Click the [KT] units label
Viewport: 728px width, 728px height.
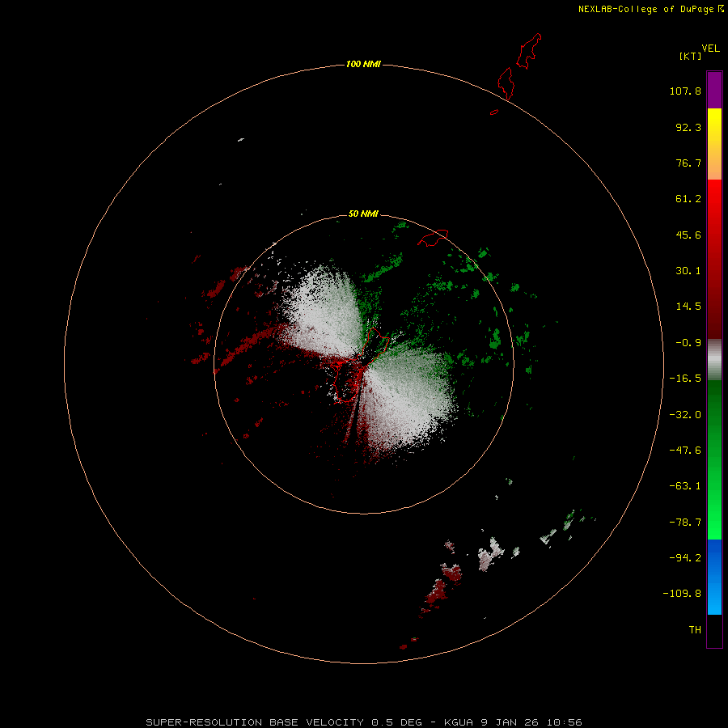(690, 56)
